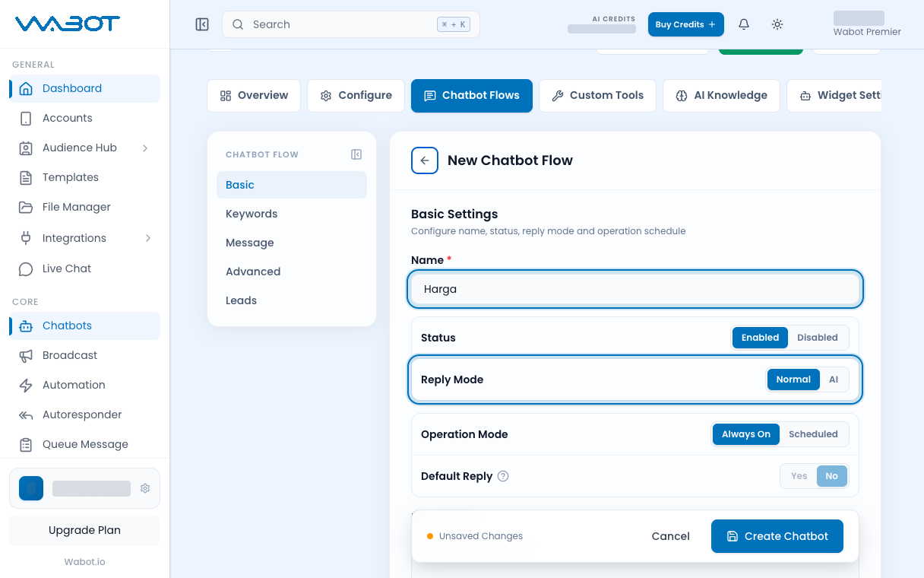
Task: Open AI Knowledge tab
Action: tap(722, 96)
